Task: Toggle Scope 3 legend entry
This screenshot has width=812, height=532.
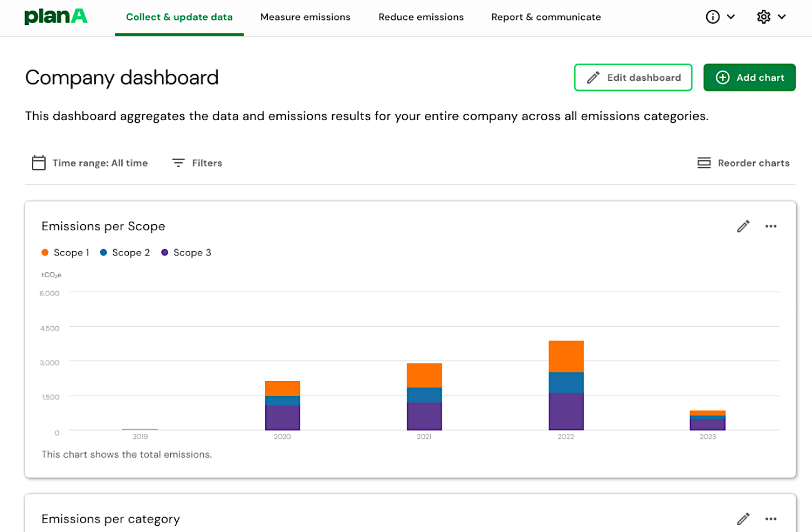Action: (x=186, y=253)
